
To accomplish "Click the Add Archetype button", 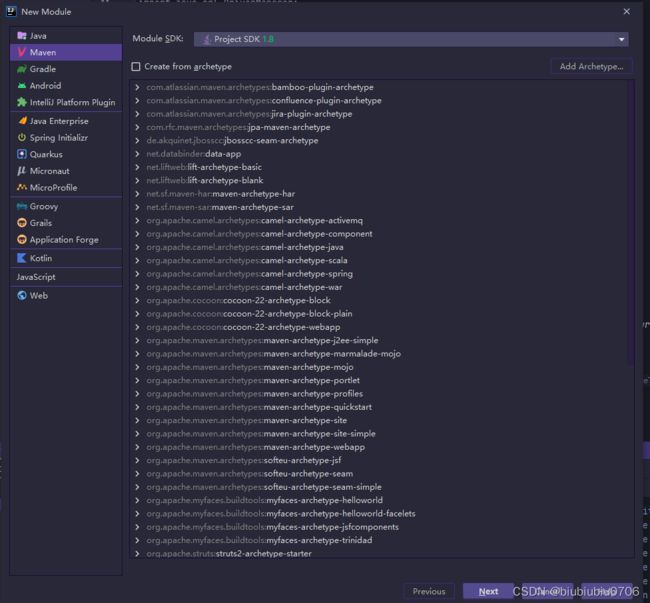I will [592, 66].
